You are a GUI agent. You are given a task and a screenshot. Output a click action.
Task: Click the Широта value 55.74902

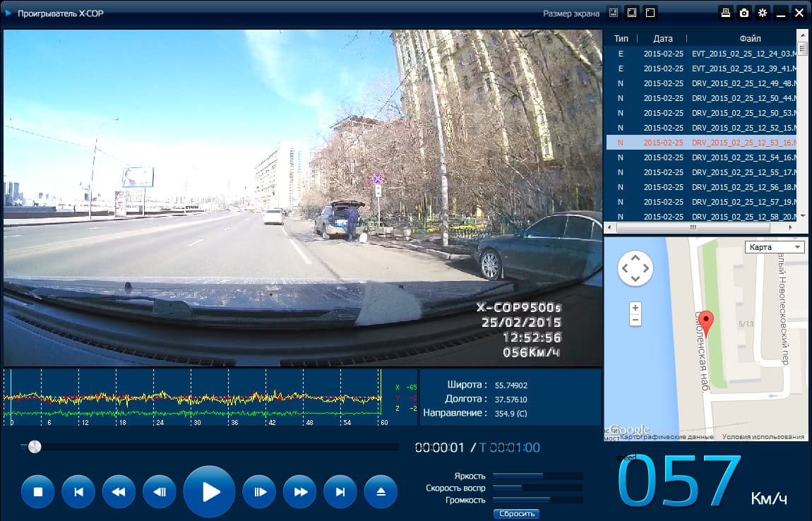click(511, 385)
